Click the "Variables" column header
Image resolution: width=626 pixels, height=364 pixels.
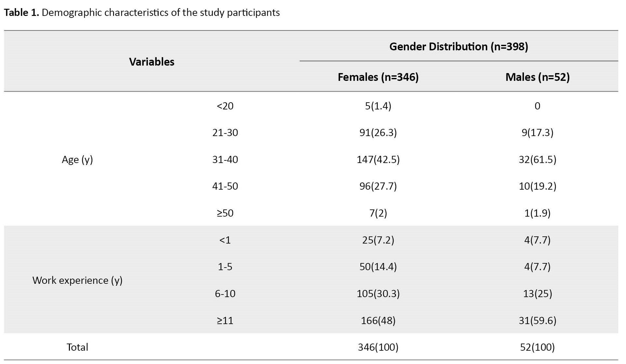pos(151,62)
